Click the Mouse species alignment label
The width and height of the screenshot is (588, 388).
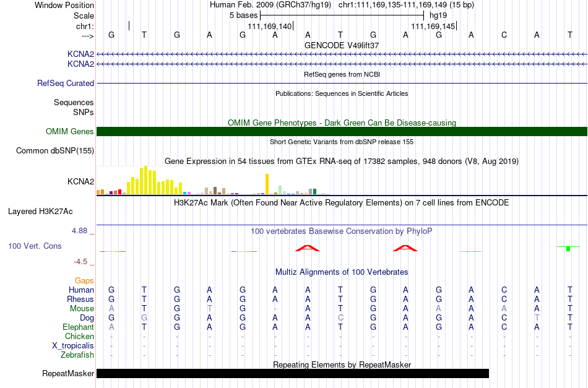pos(82,309)
